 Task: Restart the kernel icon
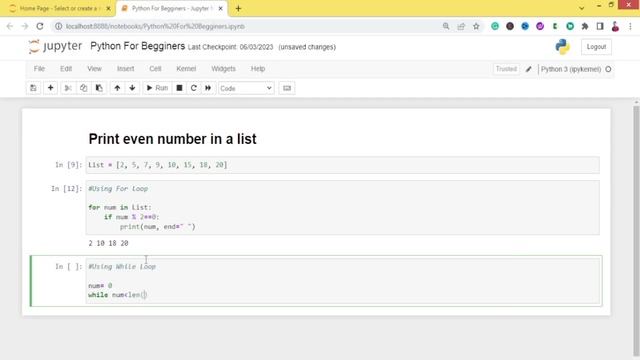point(194,88)
